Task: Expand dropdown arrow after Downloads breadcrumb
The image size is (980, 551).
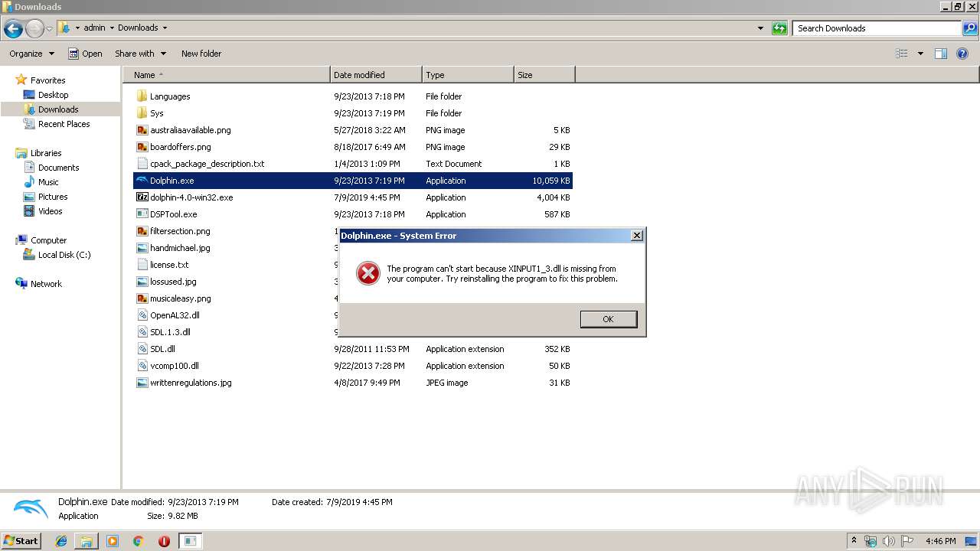Action: (165, 28)
